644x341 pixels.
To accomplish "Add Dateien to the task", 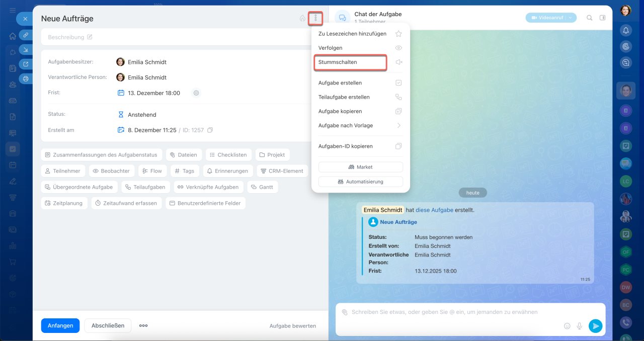I will (x=184, y=155).
